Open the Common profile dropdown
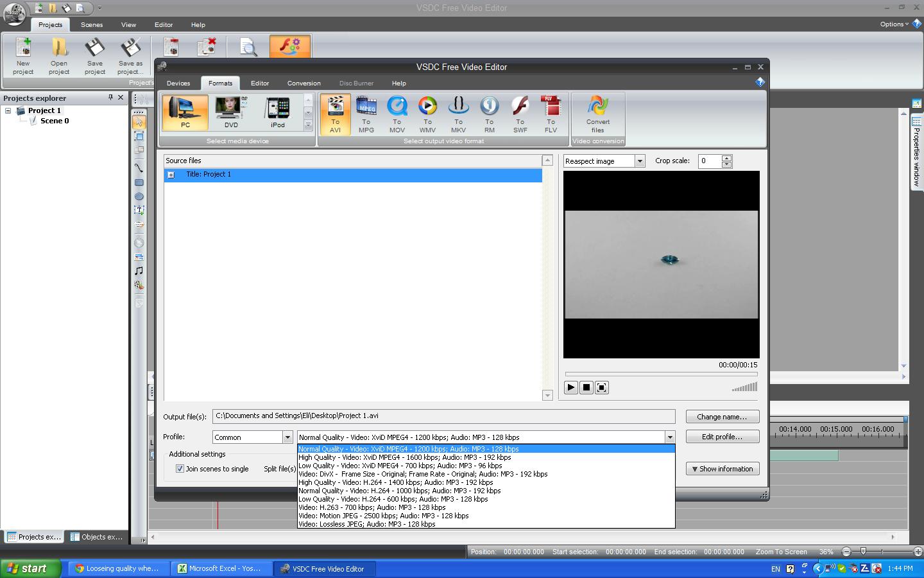 pos(287,437)
